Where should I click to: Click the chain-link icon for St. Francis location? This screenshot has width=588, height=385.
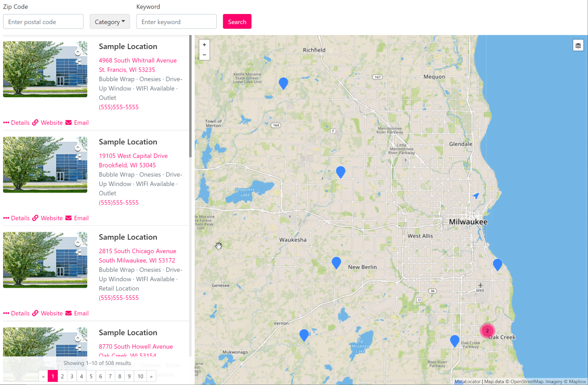(35, 123)
